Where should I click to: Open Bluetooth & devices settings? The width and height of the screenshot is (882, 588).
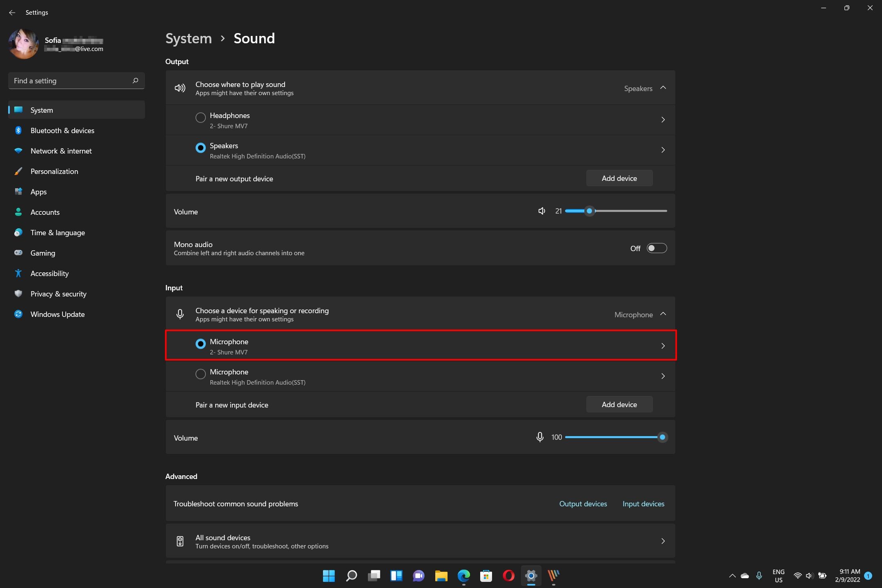click(x=62, y=131)
